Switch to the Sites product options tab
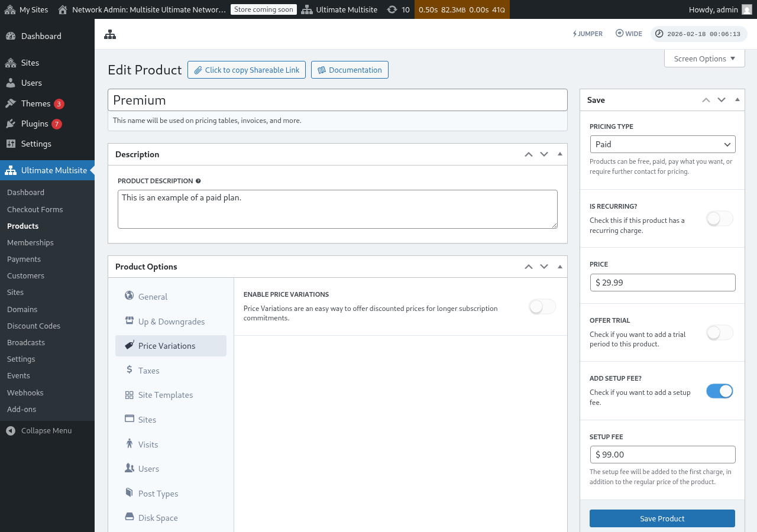757x532 pixels. point(171,420)
